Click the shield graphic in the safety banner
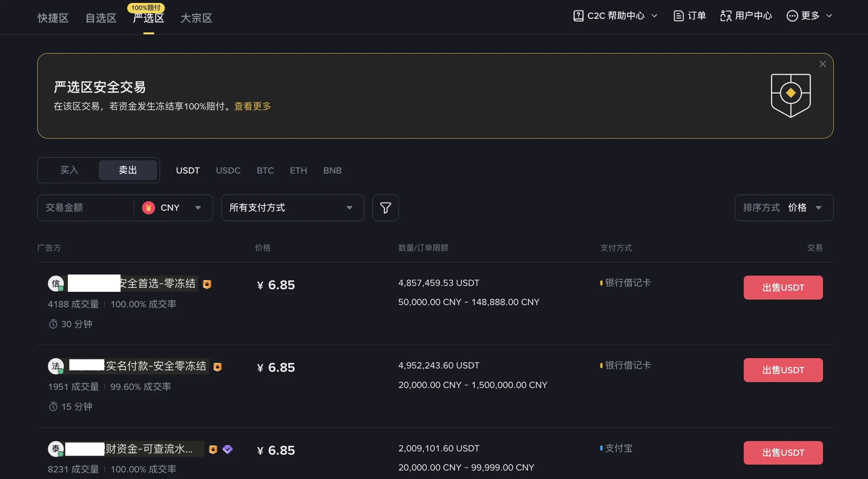The width and height of the screenshot is (868, 479). click(791, 95)
